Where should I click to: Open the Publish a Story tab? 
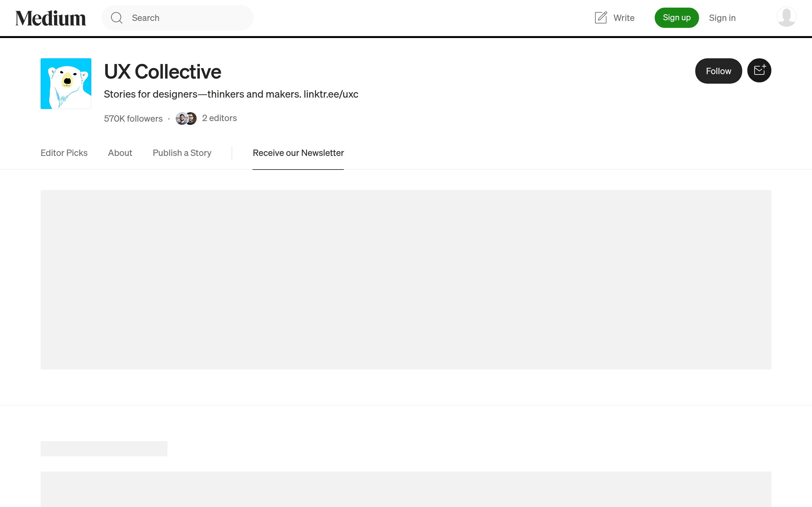click(182, 153)
